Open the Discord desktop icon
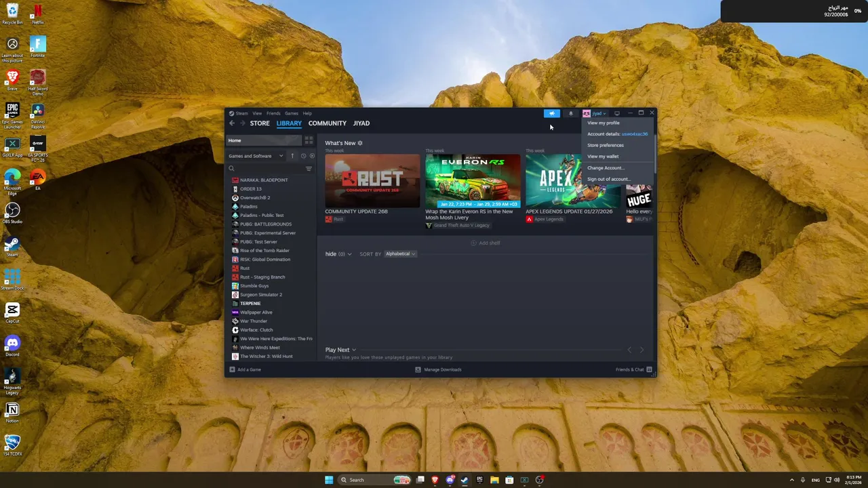The height and width of the screenshot is (488, 868). (12, 346)
